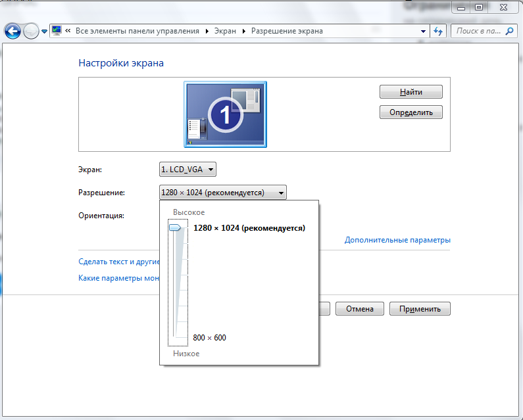Open the 'Экран' display dropdown LCD_VGA
The height and width of the screenshot is (420, 523).
187,170
